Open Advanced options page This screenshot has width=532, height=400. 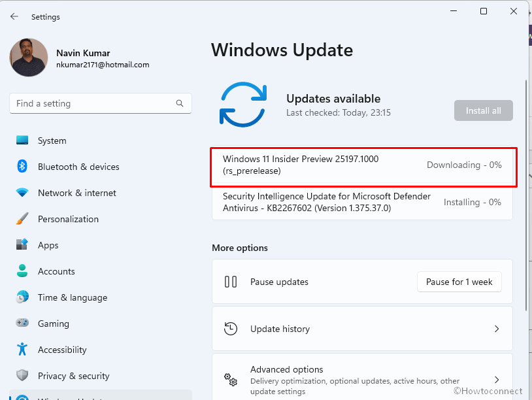362,378
